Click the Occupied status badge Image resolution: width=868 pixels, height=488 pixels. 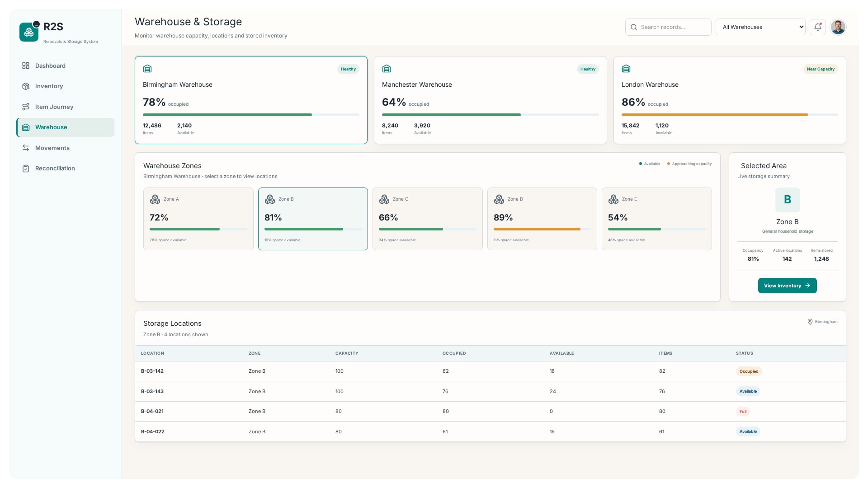click(x=749, y=371)
